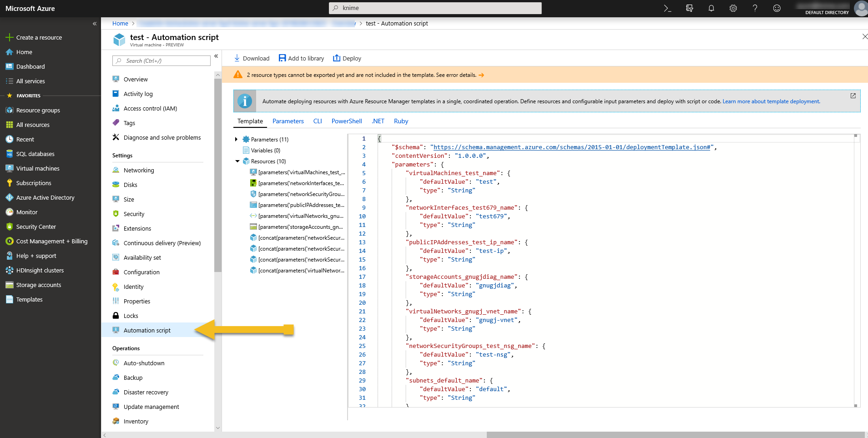Switch to the CLI tab

coord(318,121)
